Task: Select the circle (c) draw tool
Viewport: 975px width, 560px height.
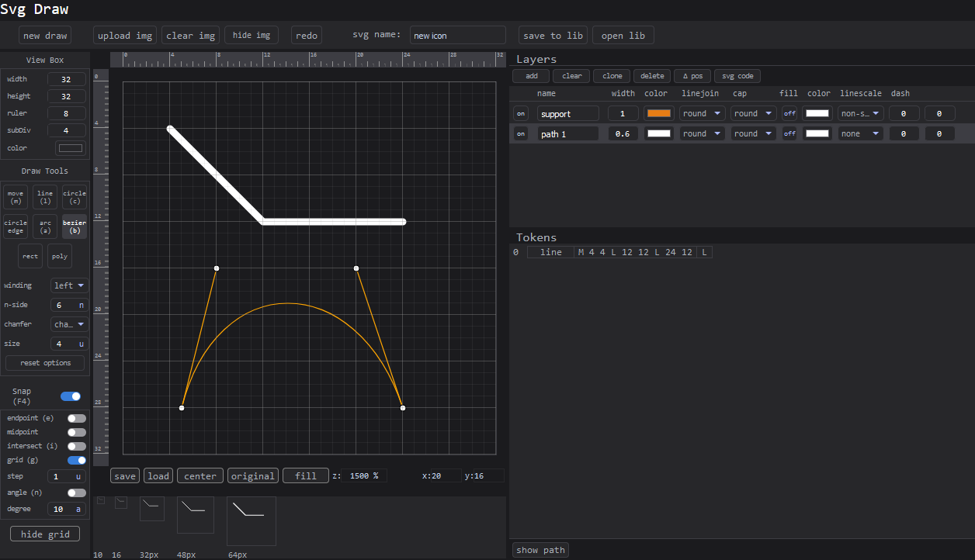Action: pos(75,197)
